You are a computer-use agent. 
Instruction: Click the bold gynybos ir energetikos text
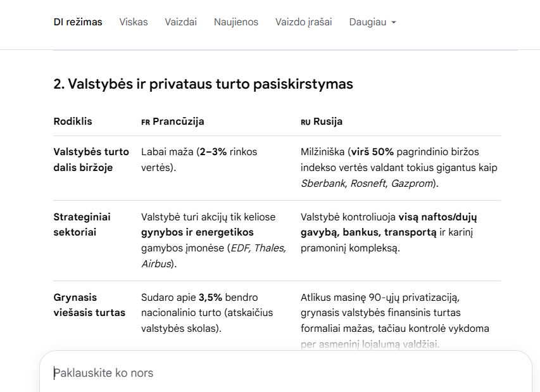197,232
